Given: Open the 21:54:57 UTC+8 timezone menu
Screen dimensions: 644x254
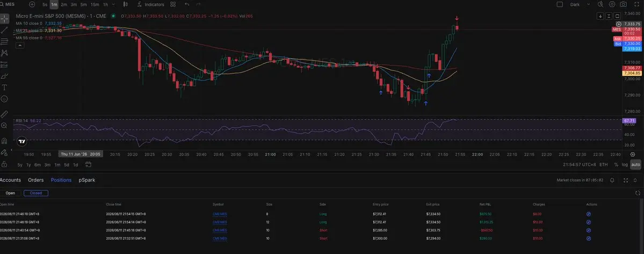Looking at the screenshot, I should click(579, 164).
